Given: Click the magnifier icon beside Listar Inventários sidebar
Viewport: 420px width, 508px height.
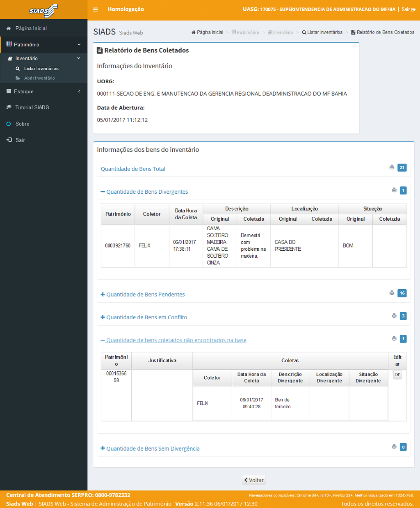Looking at the screenshot, I should point(18,69).
